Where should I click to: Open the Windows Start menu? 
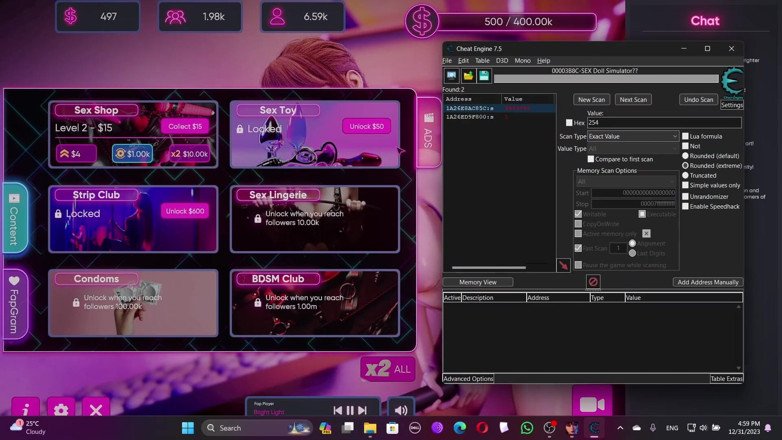(x=188, y=428)
